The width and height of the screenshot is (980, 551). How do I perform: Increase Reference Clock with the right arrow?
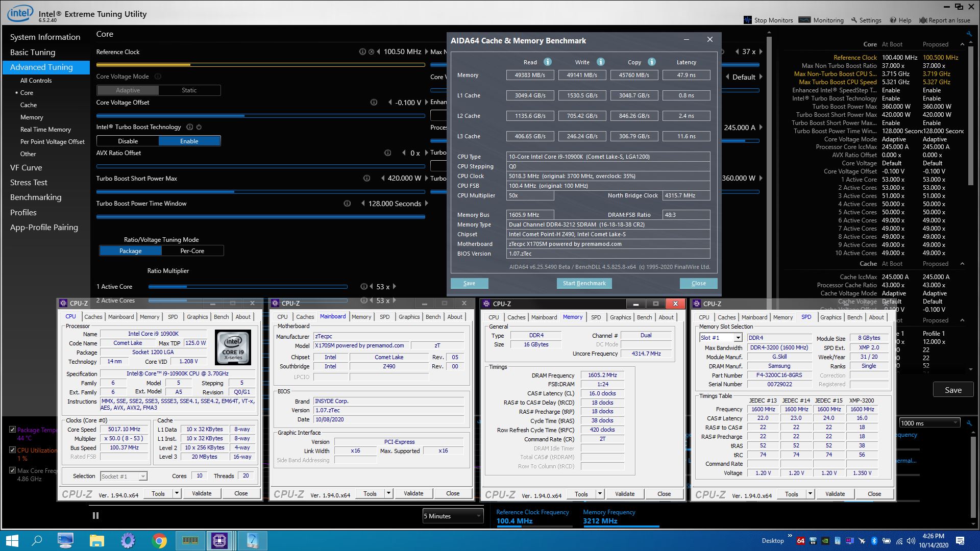tap(426, 52)
